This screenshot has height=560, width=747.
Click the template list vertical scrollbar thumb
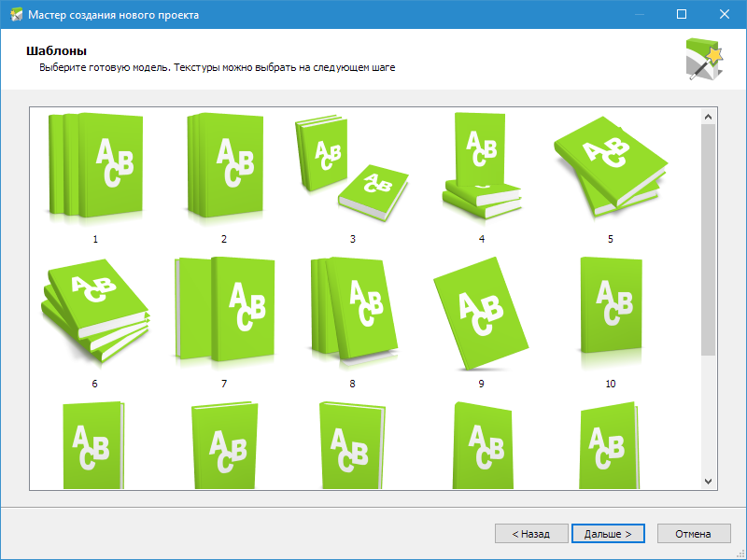709,240
